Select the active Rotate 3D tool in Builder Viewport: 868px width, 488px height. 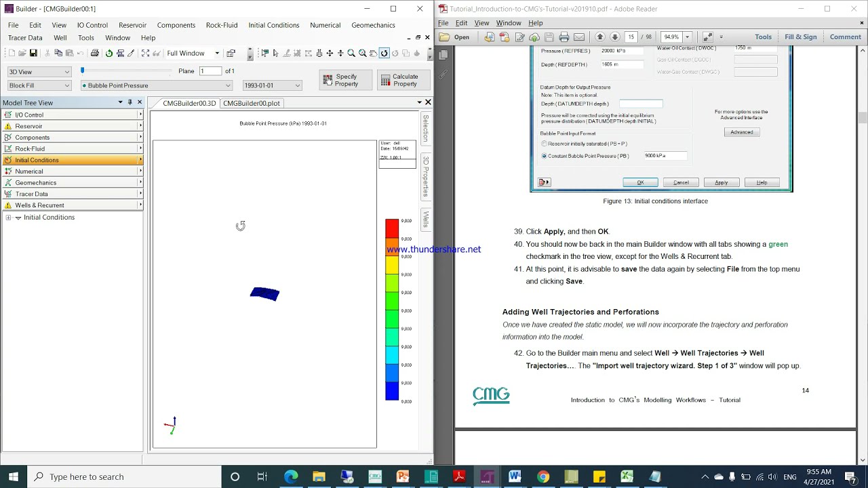point(384,53)
